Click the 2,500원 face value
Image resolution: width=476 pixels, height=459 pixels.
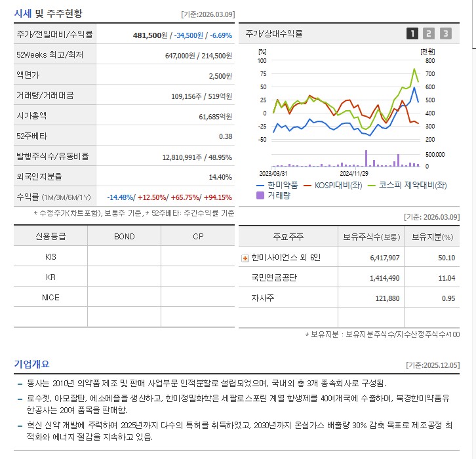tap(220, 76)
